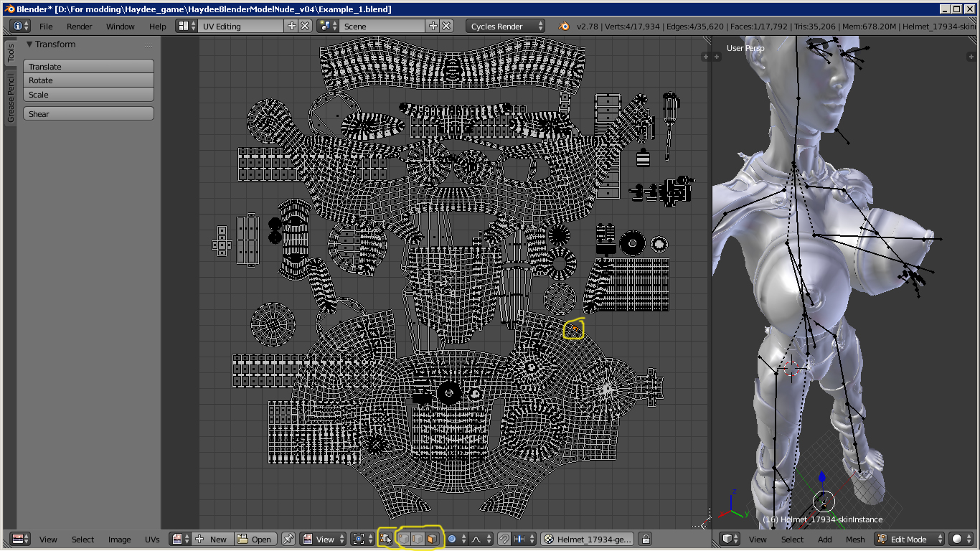Screen dimensions: 980x551
Task: Switch to vertex select mode in UV editor
Action: [x=405, y=539]
